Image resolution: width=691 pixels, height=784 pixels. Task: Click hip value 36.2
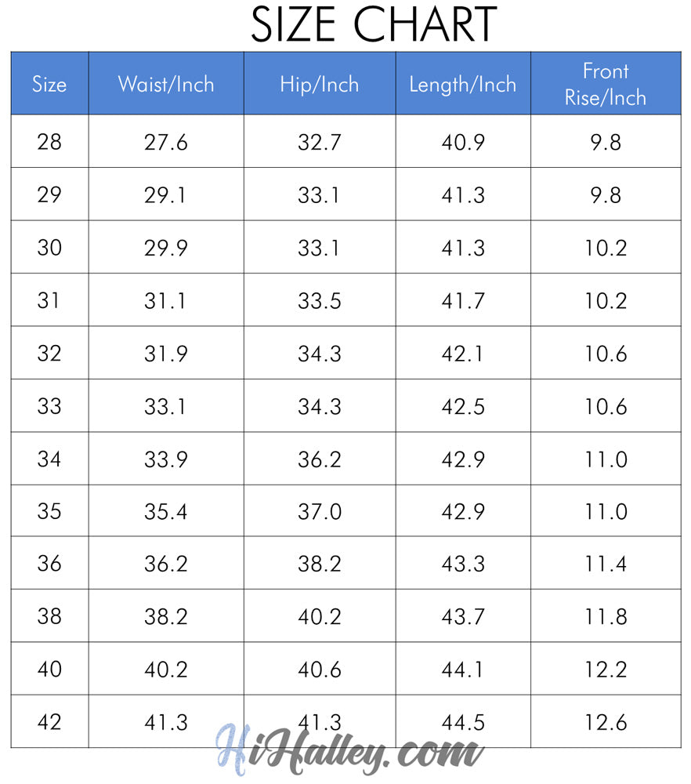(x=320, y=459)
